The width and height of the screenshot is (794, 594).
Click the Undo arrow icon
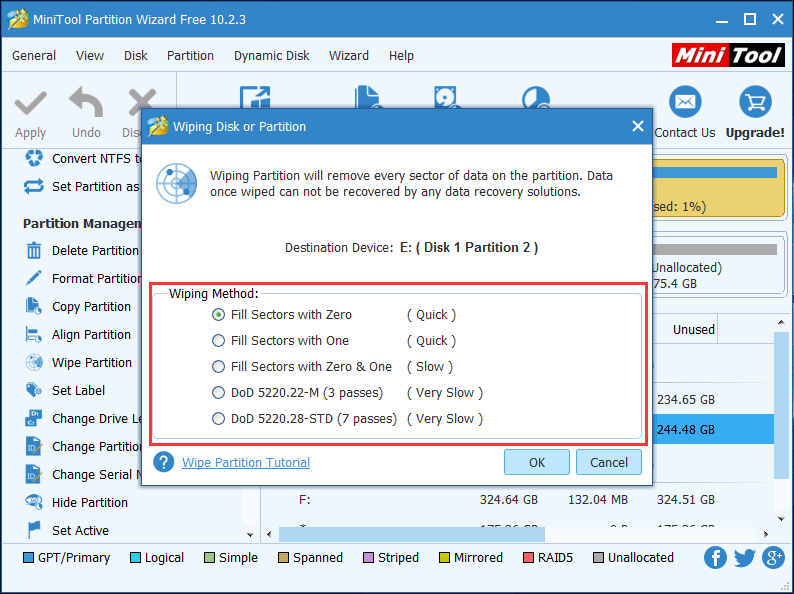(x=86, y=102)
